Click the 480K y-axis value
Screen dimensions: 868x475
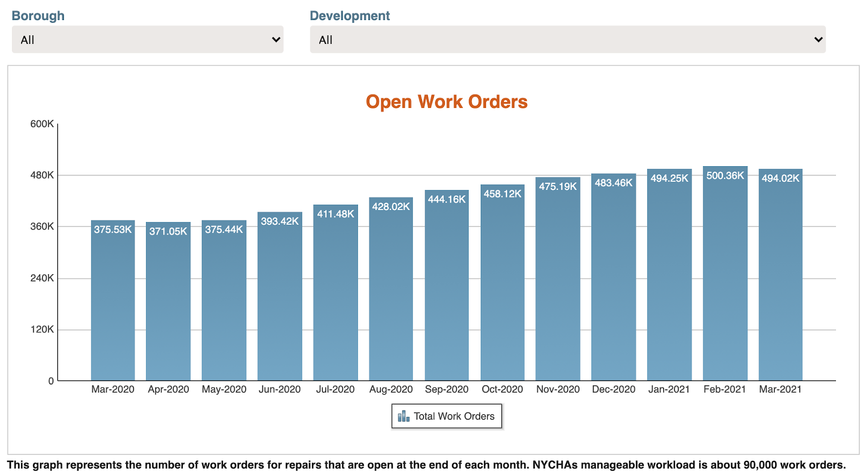[42, 175]
